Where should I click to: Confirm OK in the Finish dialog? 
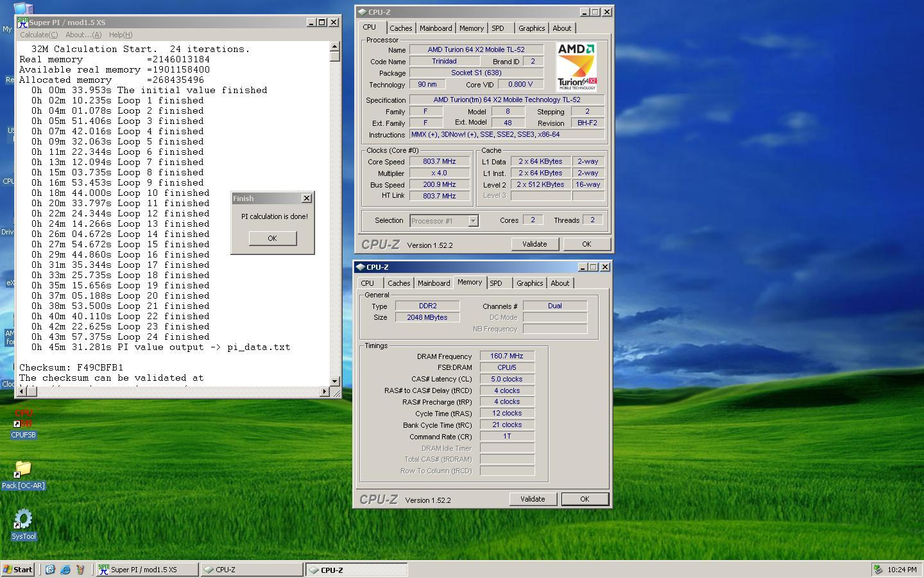tap(273, 238)
